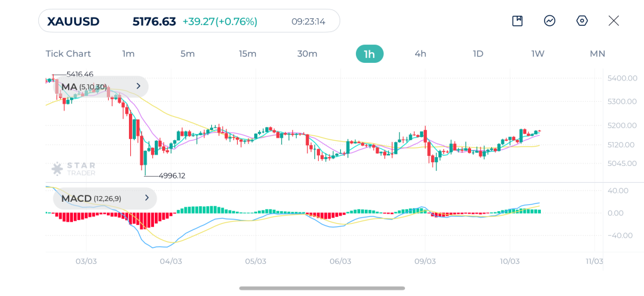Tap the bookmark save icon

coord(517,21)
